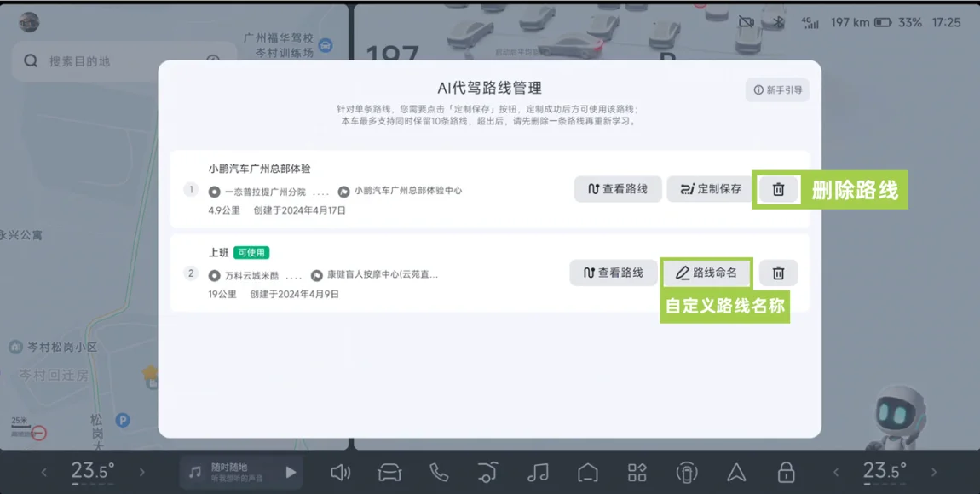Tap the 4G signal indicator

(810, 22)
